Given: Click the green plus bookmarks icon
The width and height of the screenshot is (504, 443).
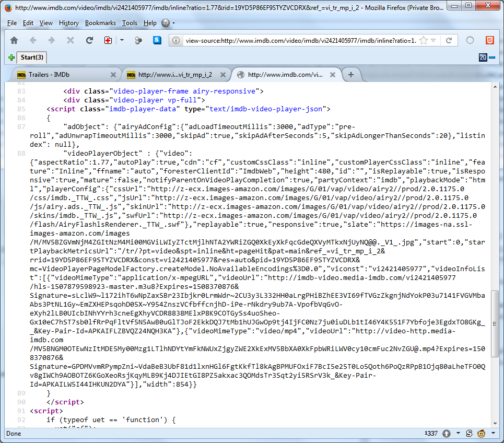Looking at the screenshot, I should click(11, 57).
